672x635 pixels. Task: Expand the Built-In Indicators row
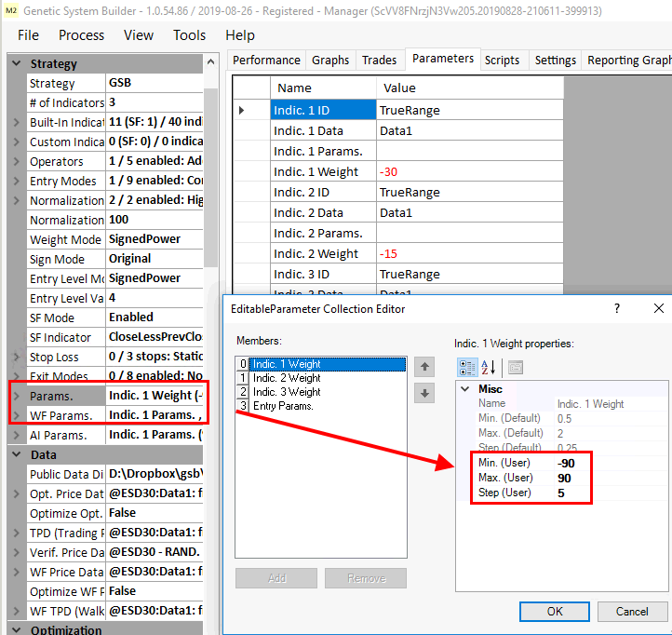click(16, 122)
